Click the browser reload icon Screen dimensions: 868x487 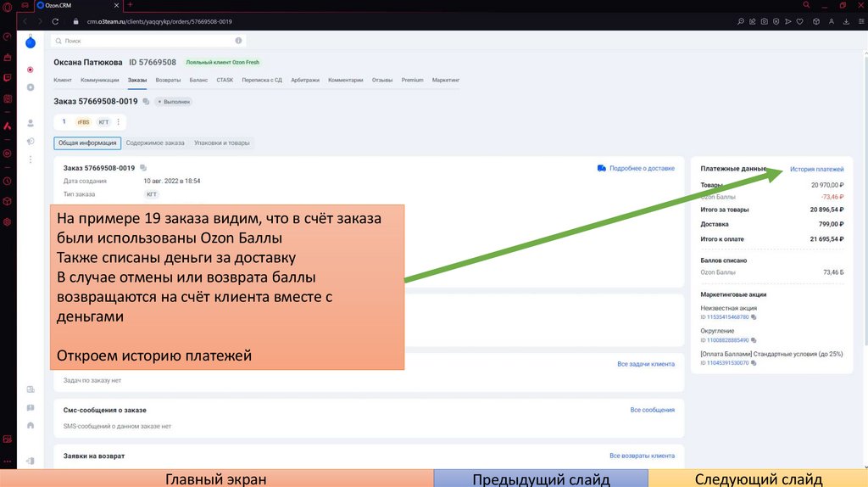click(55, 21)
